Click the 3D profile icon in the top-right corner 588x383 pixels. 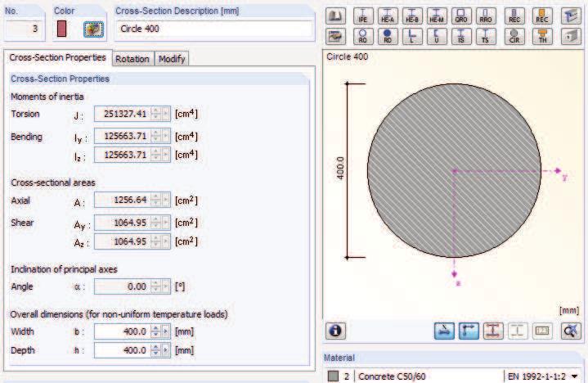tap(571, 16)
